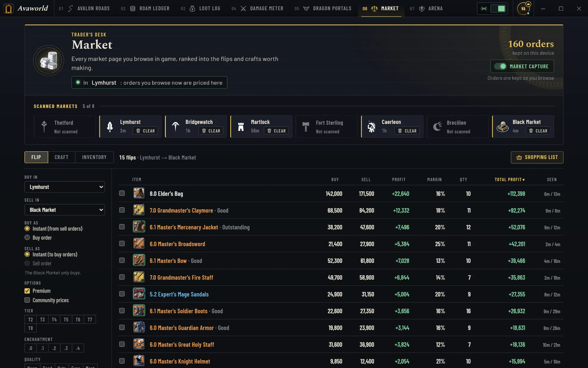
Task: Click the Expert's Mage Sandals icon
Action: coord(139,294)
